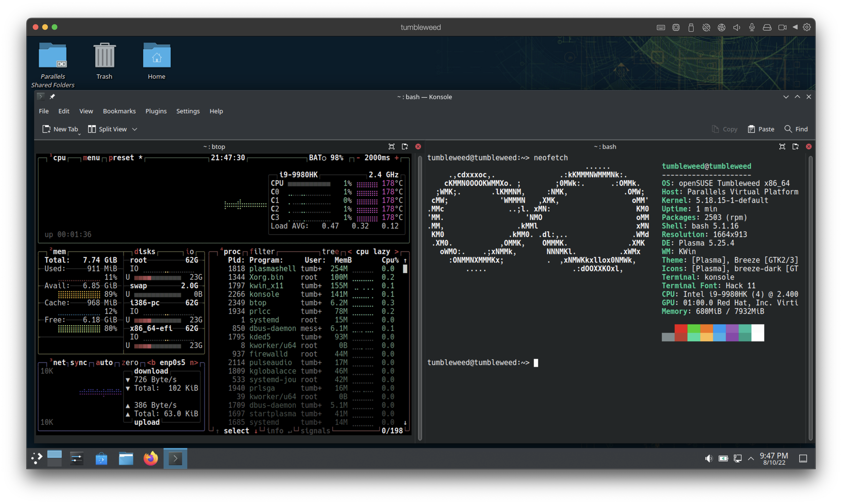Open Dolphin file manager from the taskbar
The image size is (842, 504).
(x=126, y=458)
